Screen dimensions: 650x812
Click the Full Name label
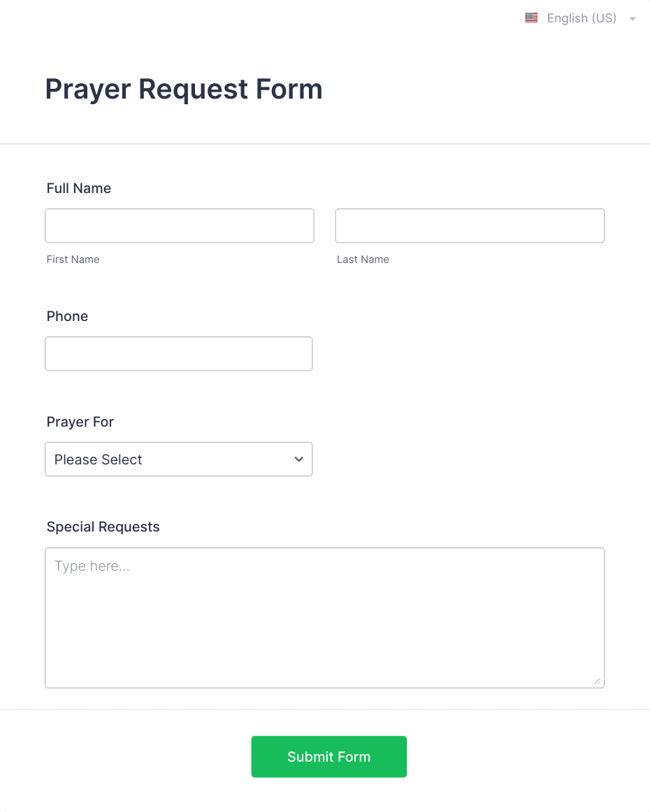[x=78, y=188]
